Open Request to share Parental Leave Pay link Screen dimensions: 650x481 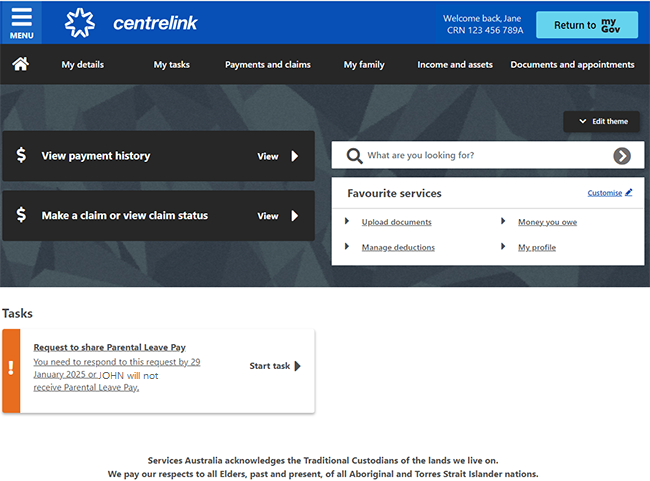point(109,347)
